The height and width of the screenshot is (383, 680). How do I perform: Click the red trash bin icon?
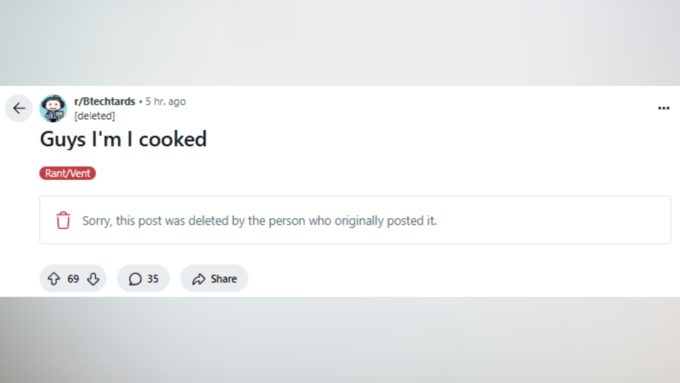click(63, 220)
